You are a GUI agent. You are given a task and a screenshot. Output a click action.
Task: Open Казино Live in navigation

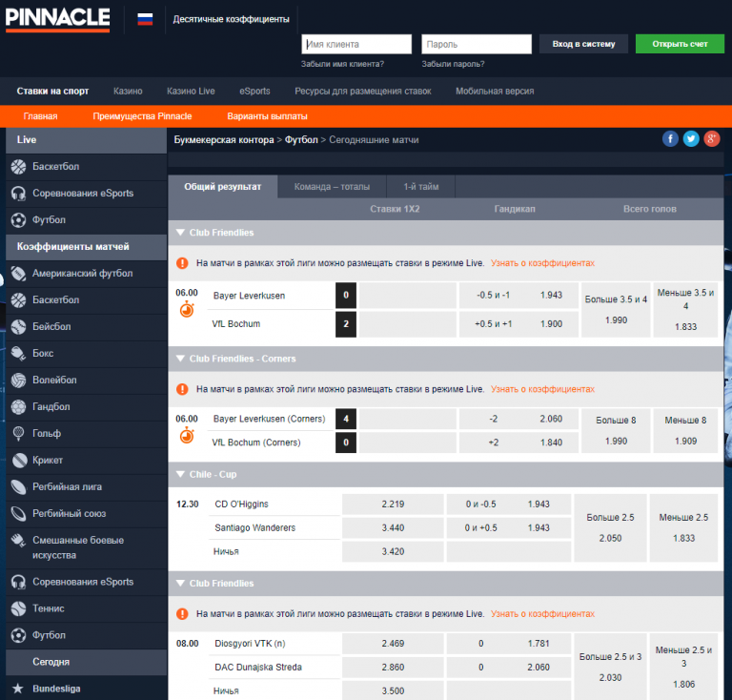click(x=191, y=91)
